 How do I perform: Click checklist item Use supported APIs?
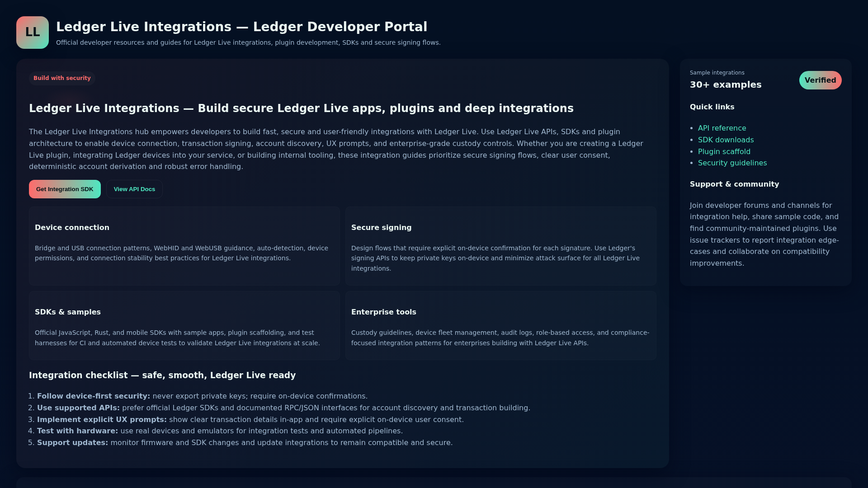(283, 408)
